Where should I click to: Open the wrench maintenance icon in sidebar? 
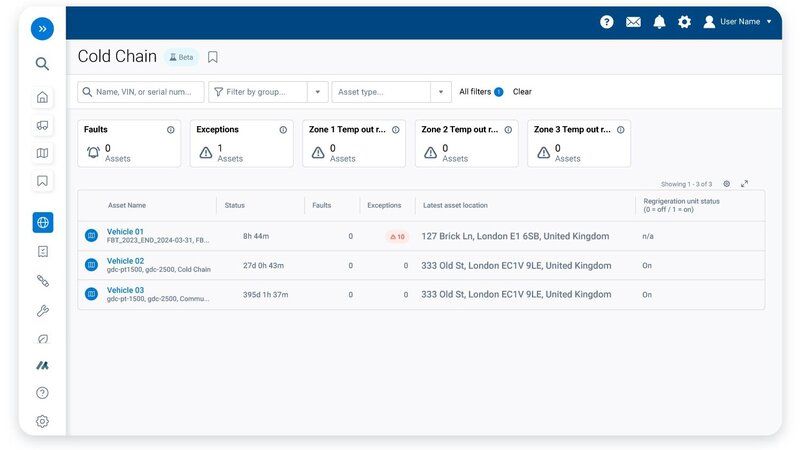point(42,310)
